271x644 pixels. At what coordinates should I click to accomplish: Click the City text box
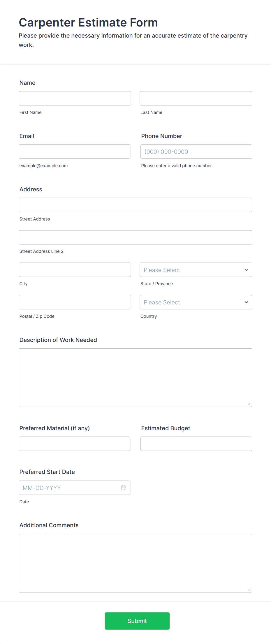coord(75,270)
